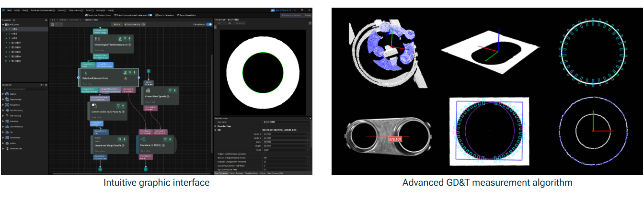The height and width of the screenshot is (201, 644).
Task: Click the Capture camera icon in Step Library
Action: pos(7,94)
